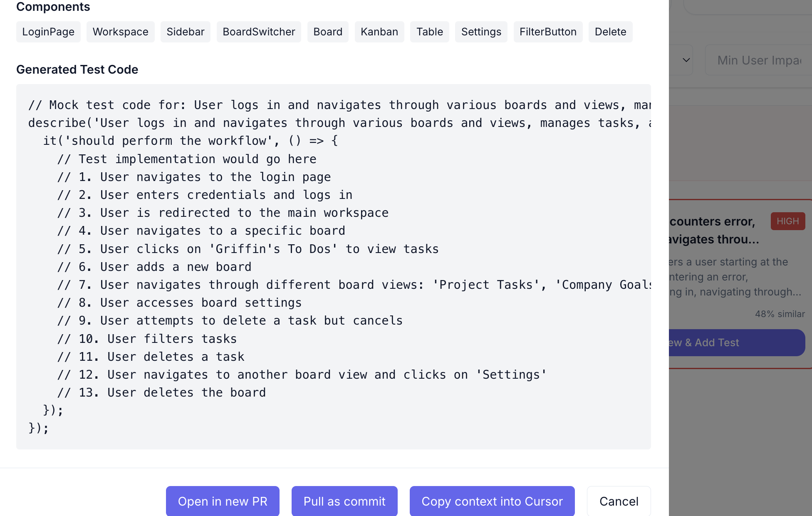Pull the test code as a commit

tap(344, 501)
